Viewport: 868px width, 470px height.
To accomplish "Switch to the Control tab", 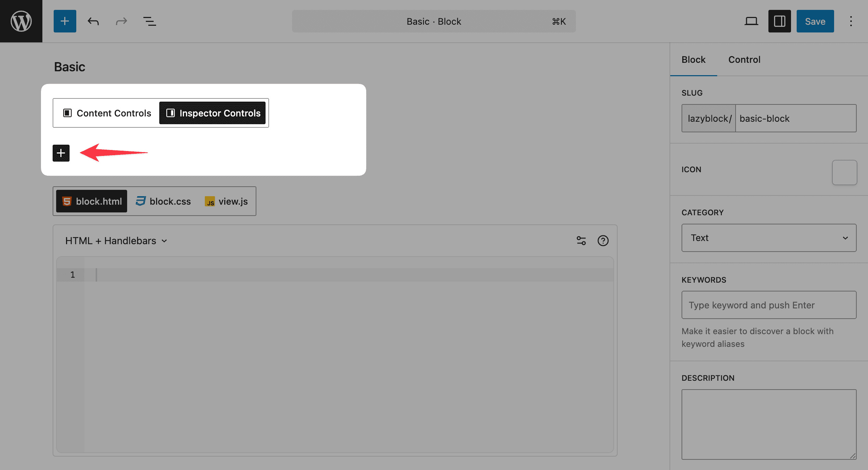I will click(x=744, y=59).
